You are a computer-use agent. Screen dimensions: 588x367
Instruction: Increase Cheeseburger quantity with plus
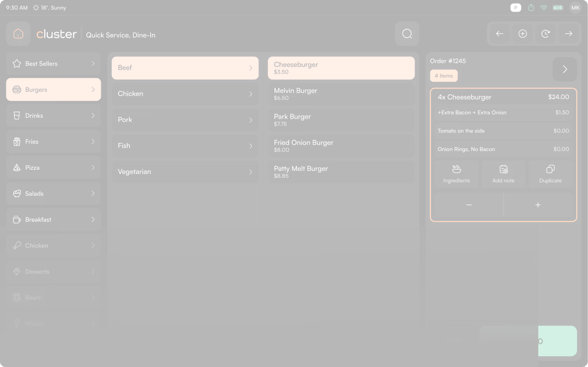(538, 205)
